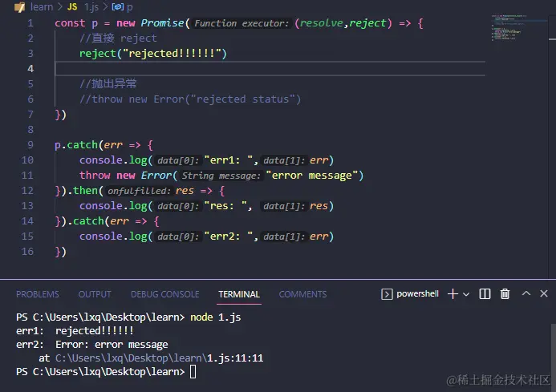
Task: Switch to the COMMENTS tab
Action: [x=302, y=294]
